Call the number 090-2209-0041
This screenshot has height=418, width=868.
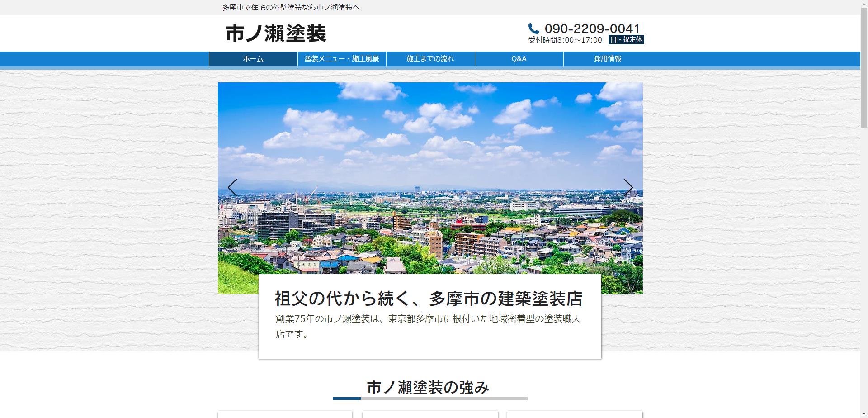(x=592, y=28)
